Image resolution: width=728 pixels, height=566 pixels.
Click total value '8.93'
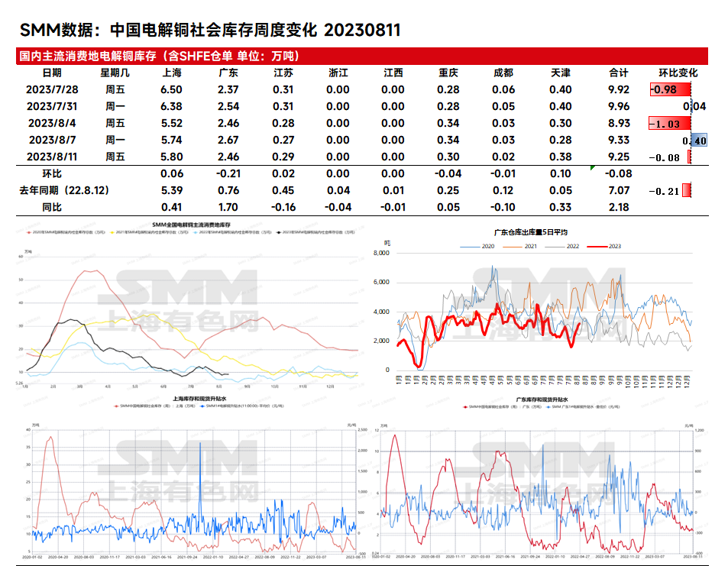pos(619,123)
